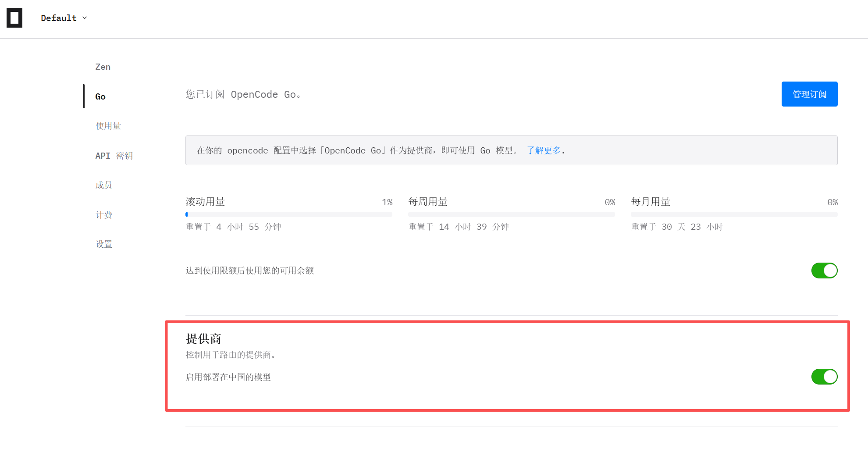Open the Default workspace dropdown
This screenshot has height=463, width=868.
click(64, 18)
